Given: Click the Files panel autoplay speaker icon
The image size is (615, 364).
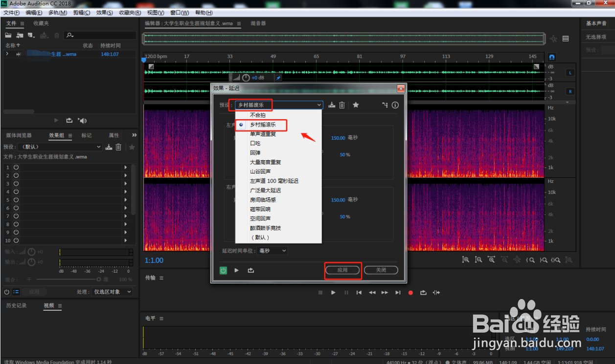Looking at the screenshot, I should pyautogui.click(x=83, y=120).
